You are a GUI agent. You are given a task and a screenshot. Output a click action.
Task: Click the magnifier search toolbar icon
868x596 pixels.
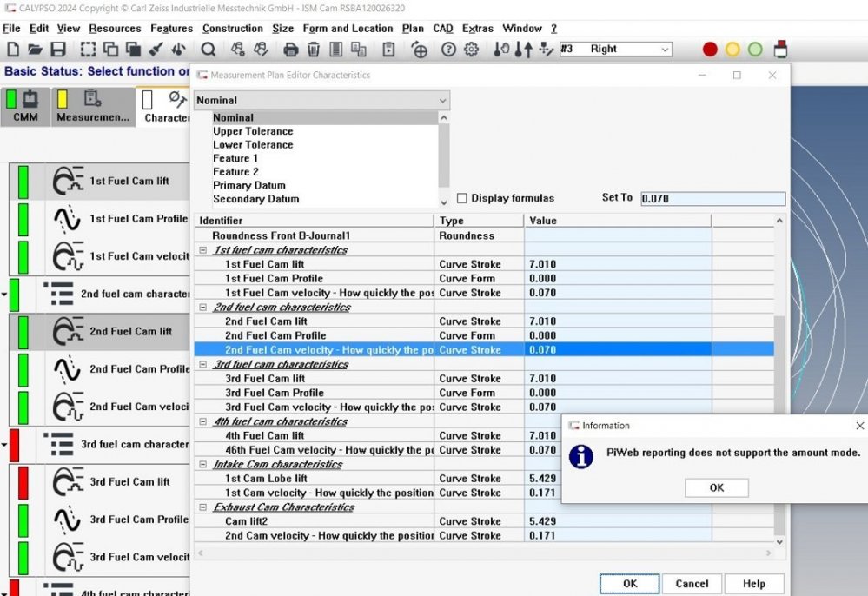coord(209,50)
